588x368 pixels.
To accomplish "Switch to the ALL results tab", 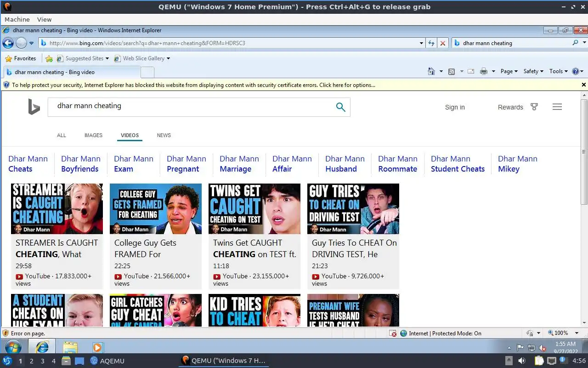I will pyautogui.click(x=62, y=135).
